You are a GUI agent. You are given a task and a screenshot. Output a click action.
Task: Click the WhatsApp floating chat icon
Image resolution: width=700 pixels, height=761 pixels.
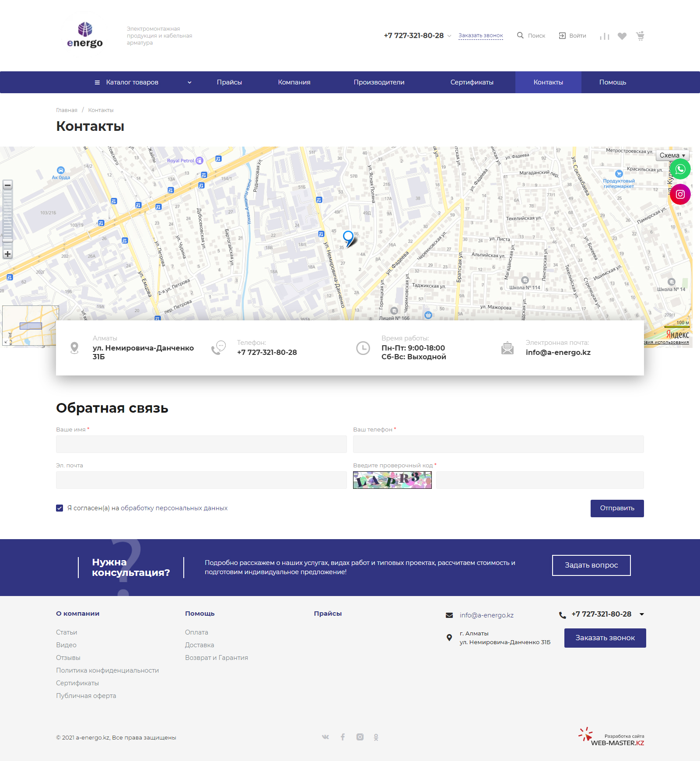680,169
